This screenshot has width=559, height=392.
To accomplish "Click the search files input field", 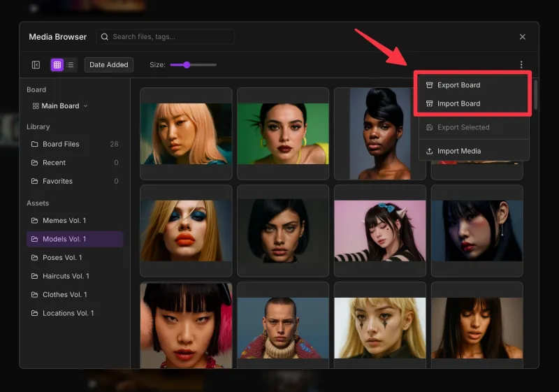I will click(x=166, y=37).
